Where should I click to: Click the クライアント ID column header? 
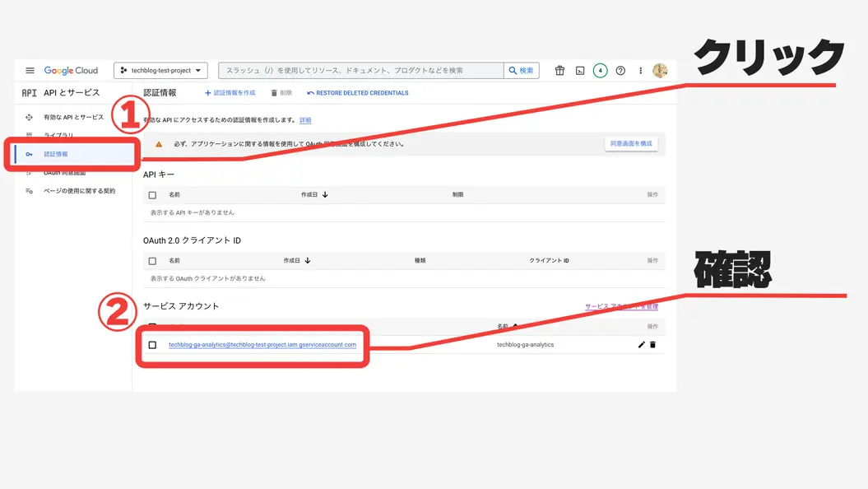[x=549, y=260]
